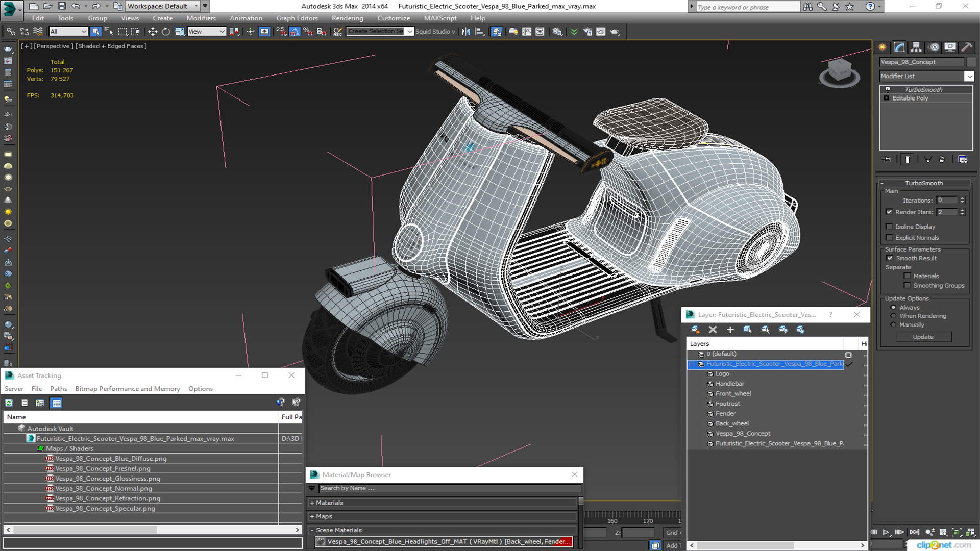Screen dimensions: 980x551
Task: Switch to the Create command panel tab
Action: (883, 47)
